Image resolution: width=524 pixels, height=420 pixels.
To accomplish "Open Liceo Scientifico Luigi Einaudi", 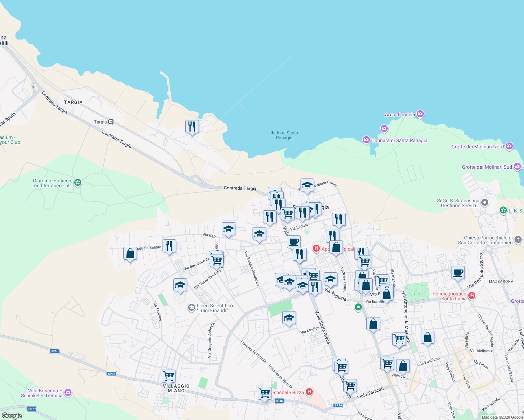I will tap(191, 308).
